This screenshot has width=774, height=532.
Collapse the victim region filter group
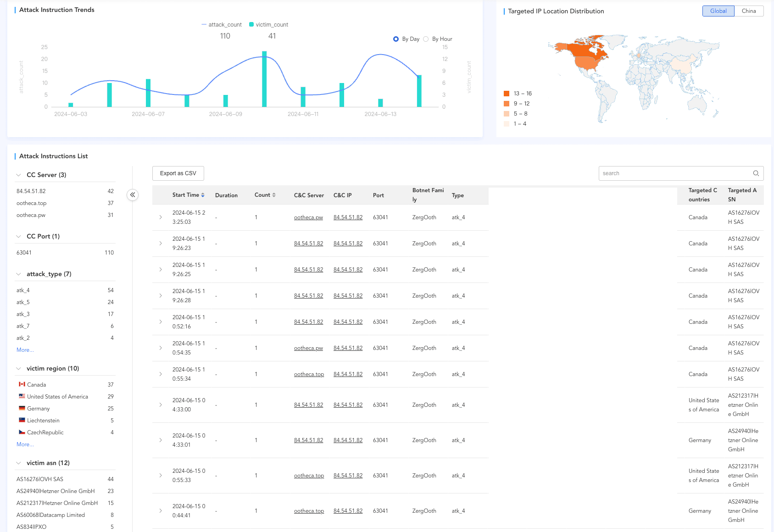[x=19, y=368]
